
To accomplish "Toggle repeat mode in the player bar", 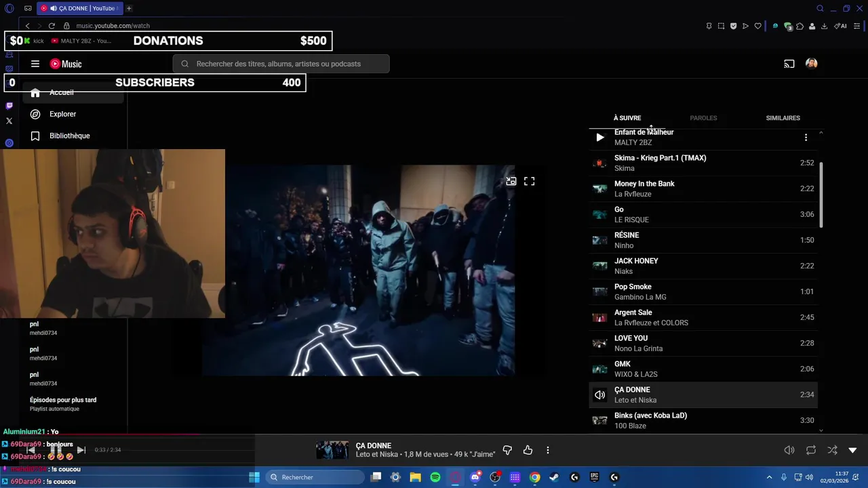I will point(810,450).
